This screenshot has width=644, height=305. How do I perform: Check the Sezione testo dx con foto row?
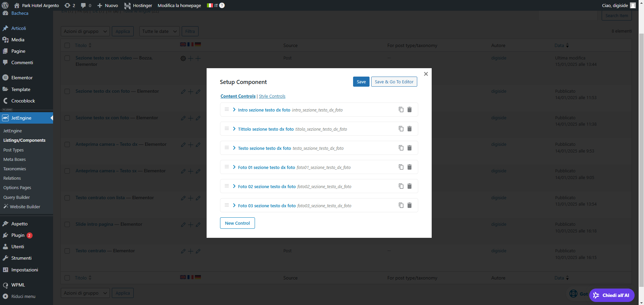pos(67,91)
